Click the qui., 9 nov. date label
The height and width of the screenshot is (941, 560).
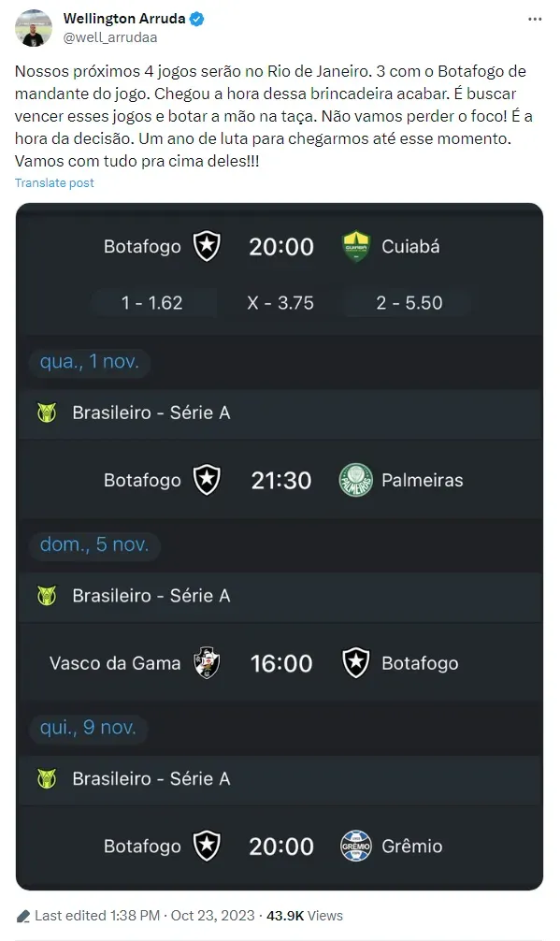(88, 728)
